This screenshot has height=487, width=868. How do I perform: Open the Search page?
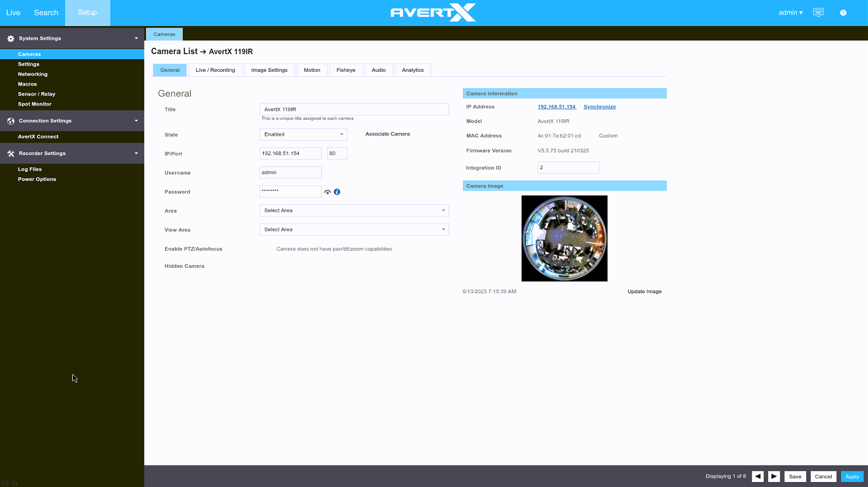(46, 13)
